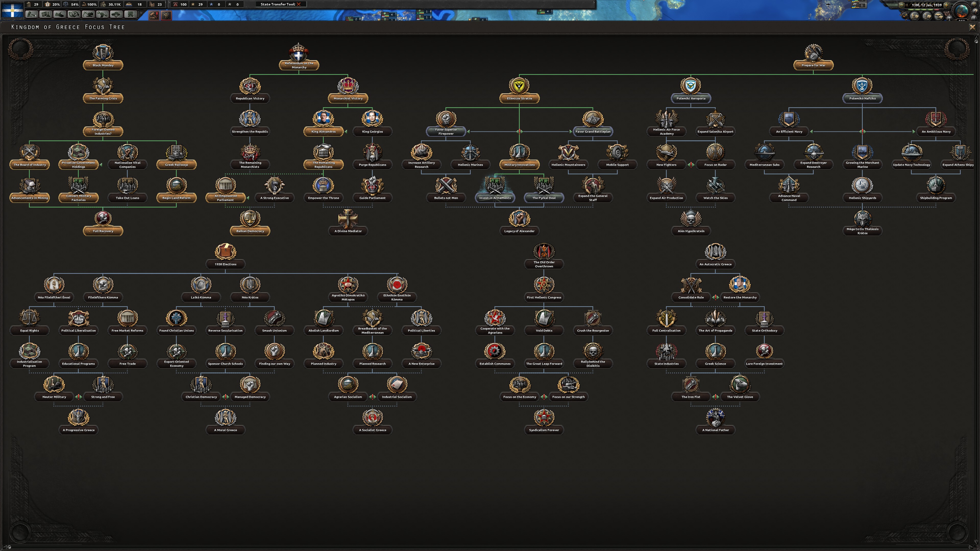Click the Greek flag country button

click(x=12, y=10)
